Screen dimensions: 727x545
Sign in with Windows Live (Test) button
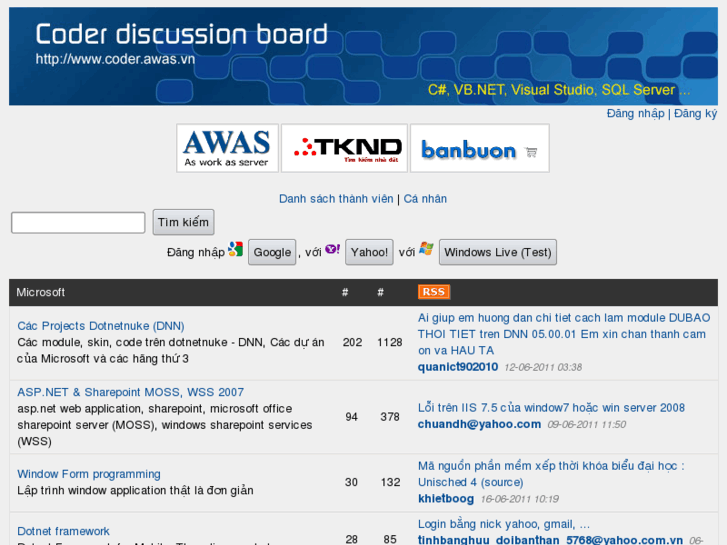[x=498, y=252]
